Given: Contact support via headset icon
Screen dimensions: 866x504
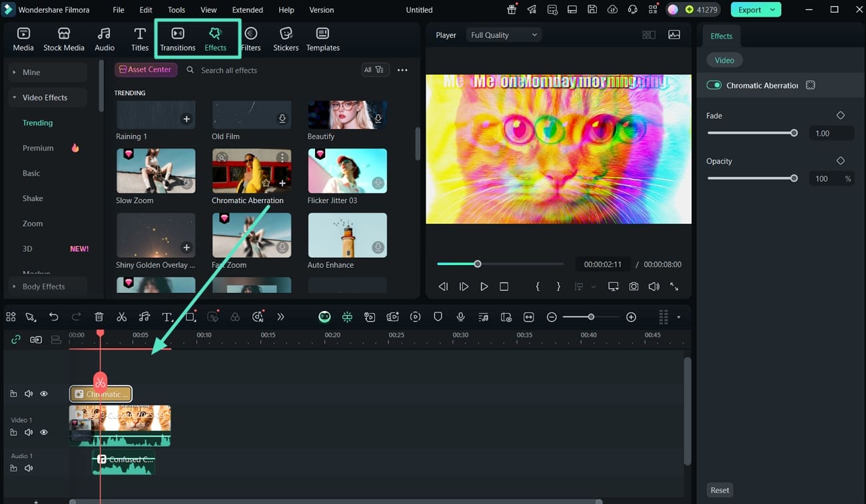Looking at the screenshot, I should pyautogui.click(x=633, y=10).
